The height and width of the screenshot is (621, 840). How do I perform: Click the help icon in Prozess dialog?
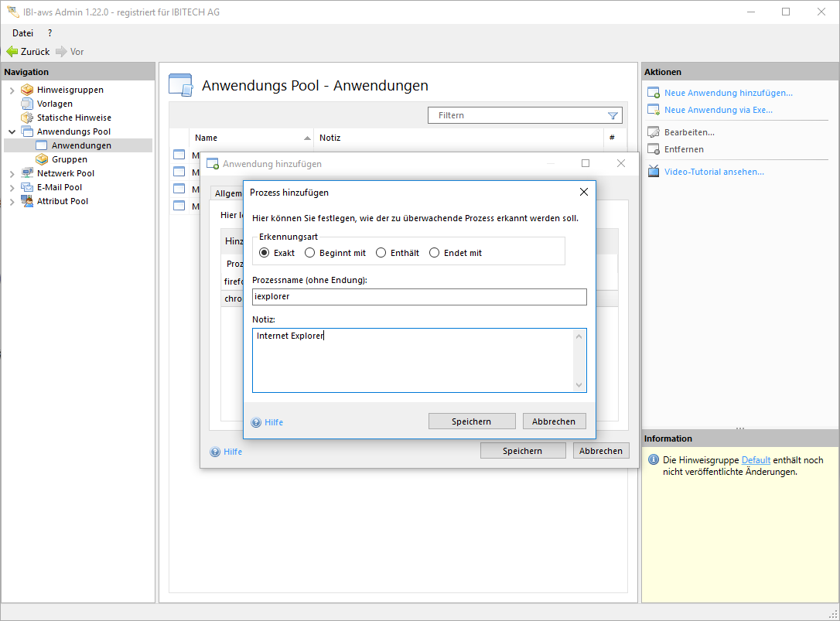[x=258, y=422]
